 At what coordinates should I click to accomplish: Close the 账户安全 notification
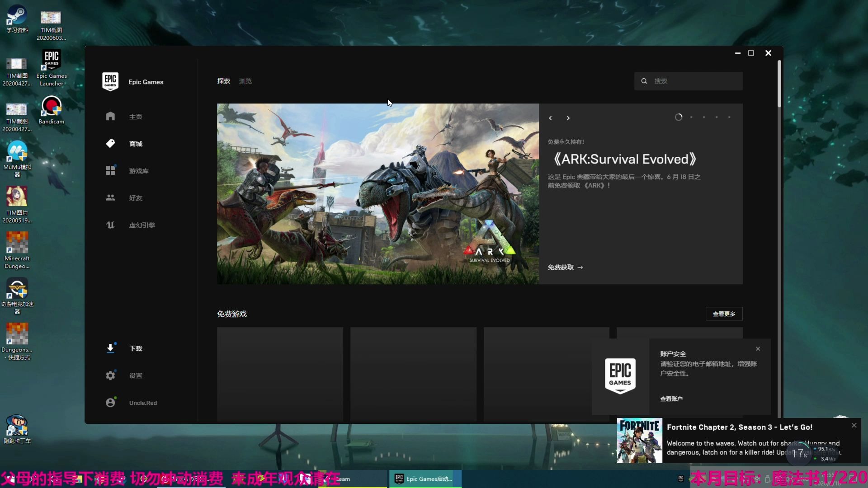pyautogui.click(x=758, y=349)
